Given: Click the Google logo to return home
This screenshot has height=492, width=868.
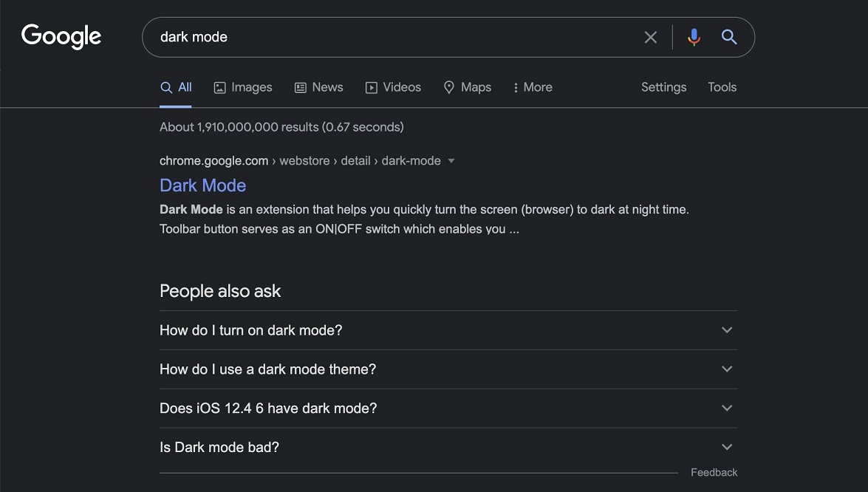Looking at the screenshot, I should [x=61, y=35].
